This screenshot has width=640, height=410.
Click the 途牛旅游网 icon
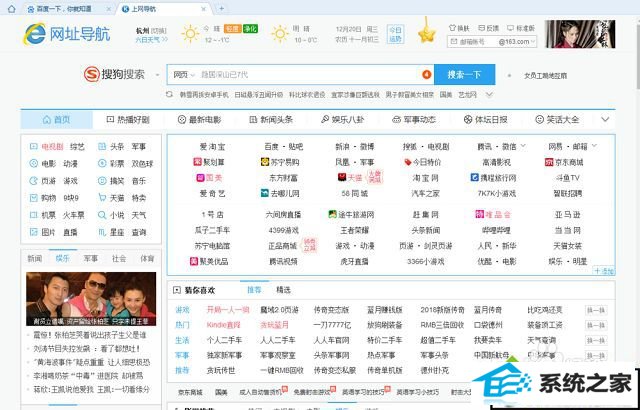coord(333,214)
